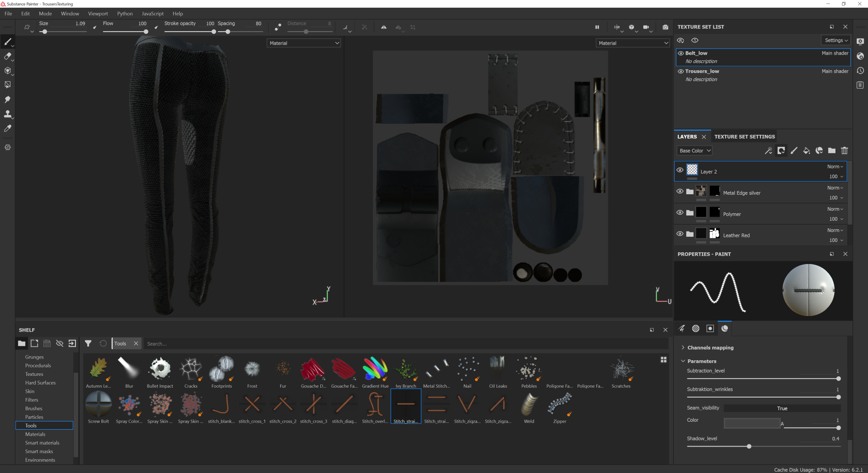Select the Smudge tool
Viewport: 868px width, 473px height.
click(7, 99)
